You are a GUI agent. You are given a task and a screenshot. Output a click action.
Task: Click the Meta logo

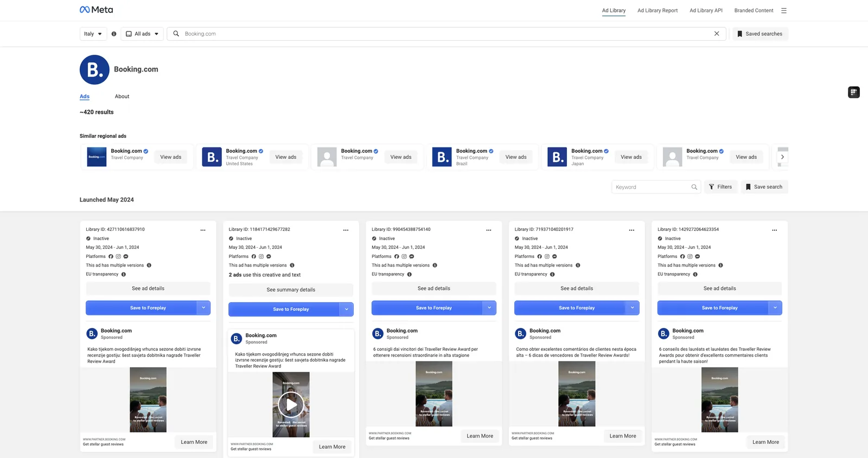tap(97, 10)
